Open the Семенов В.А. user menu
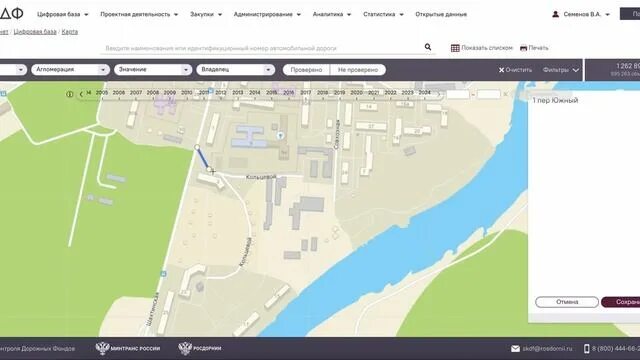The height and width of the screenshot is (360, 640). coord(582,14)
